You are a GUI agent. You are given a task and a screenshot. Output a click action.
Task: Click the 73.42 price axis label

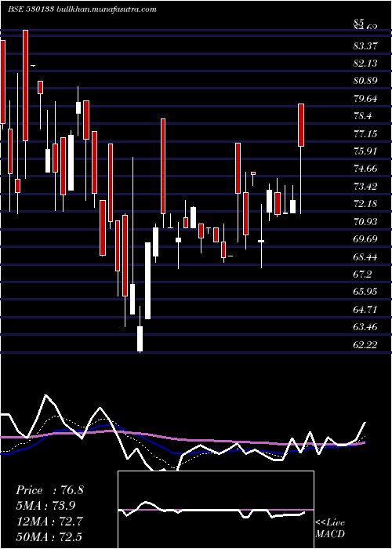pyautogui.click(x=365, y=187)
